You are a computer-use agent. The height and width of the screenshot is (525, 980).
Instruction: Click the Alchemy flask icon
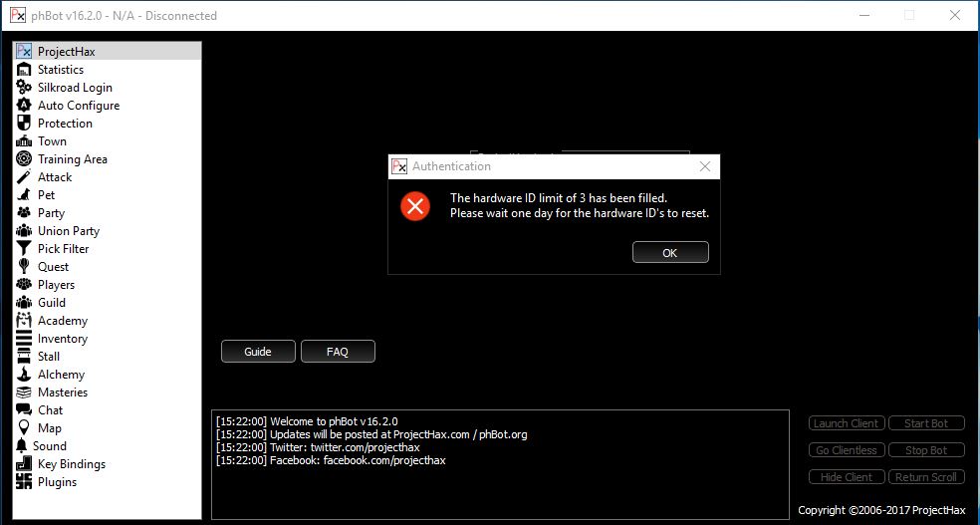(x=24, y=375)
